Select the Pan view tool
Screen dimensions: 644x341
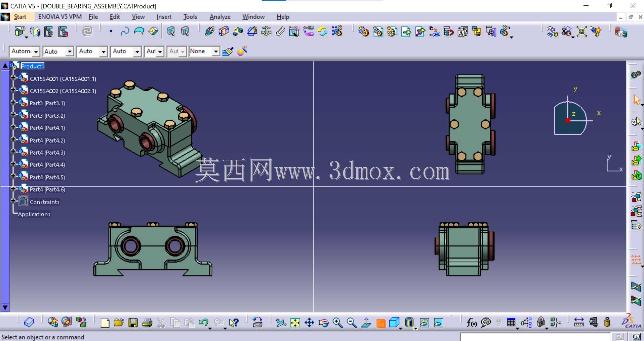[309, 323]
